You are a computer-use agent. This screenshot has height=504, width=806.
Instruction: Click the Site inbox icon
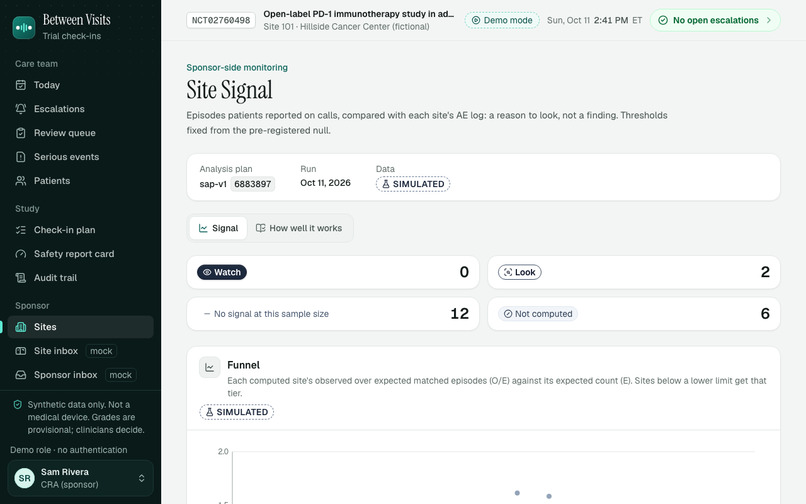tap(21, 351)
